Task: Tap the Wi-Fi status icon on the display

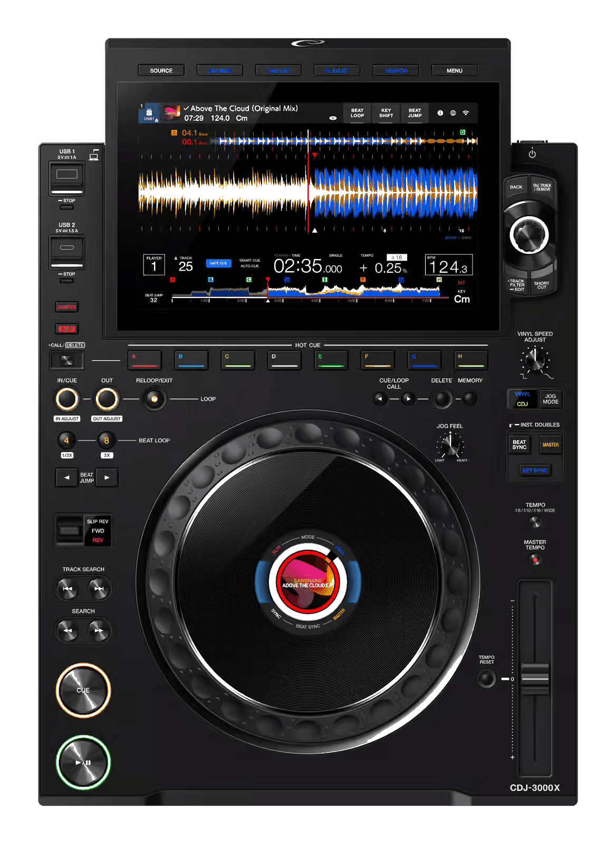Action: [466, 113]
